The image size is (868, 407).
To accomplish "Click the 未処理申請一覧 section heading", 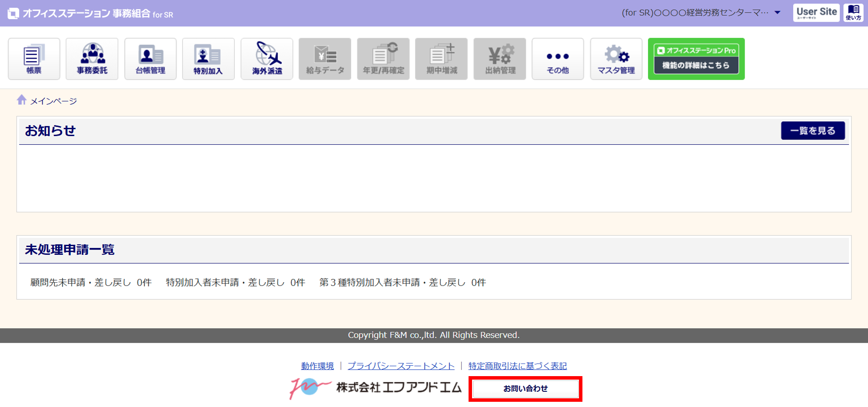I will (70, 250).
